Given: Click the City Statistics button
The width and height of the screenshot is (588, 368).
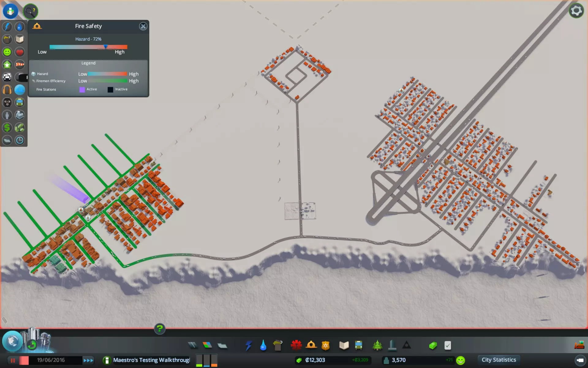Looking at the screenshot, I should (x=498, y=360).
